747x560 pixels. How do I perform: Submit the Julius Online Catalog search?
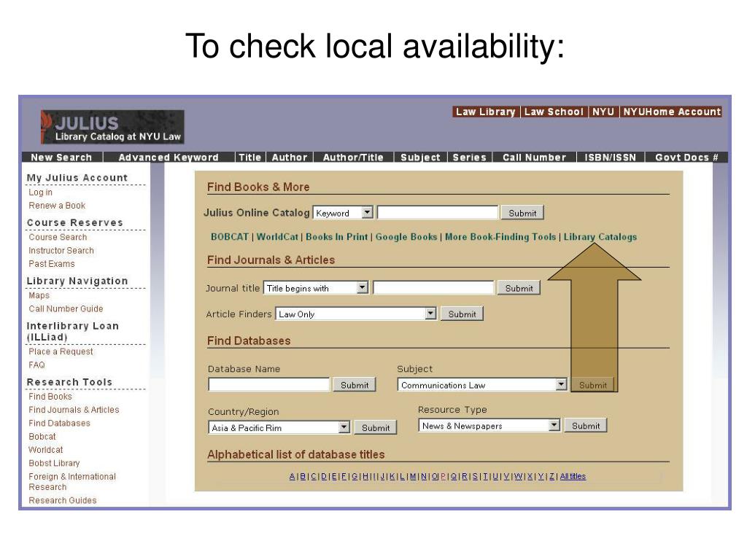522,213
